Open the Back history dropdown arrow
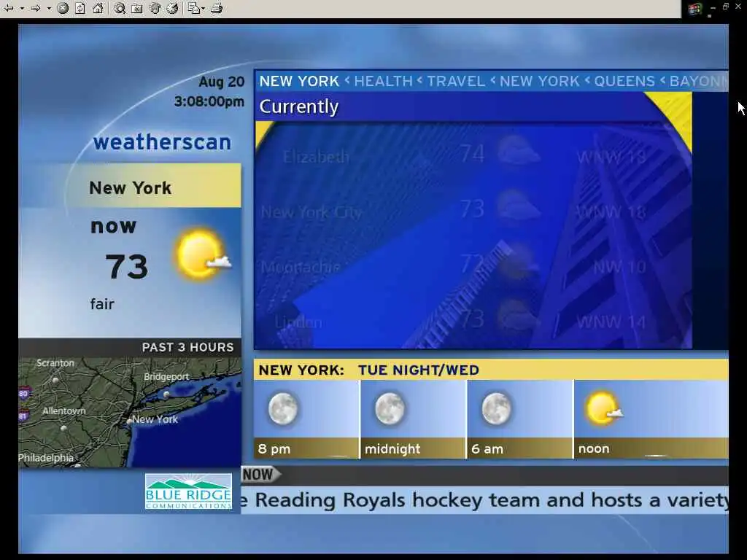This screenshot has height=560, width=747. (x=22, y=9)
